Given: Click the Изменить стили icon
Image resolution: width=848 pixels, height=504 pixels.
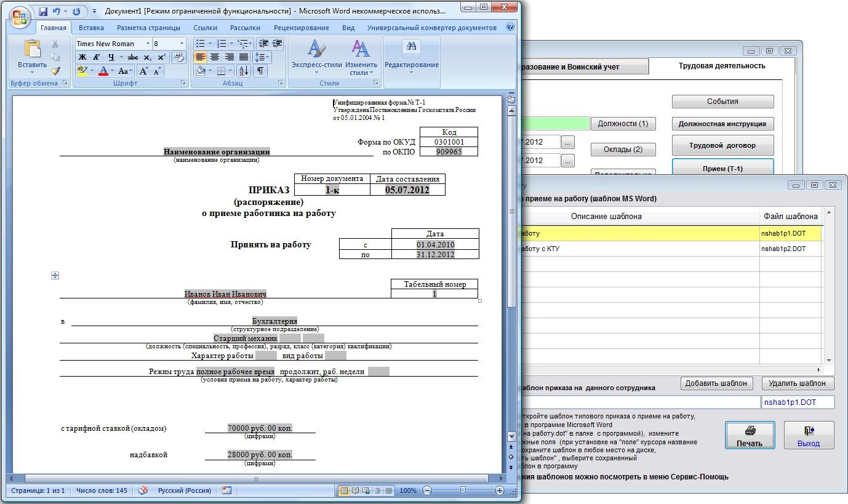Looking at the screenshot, I should [361, 58].
